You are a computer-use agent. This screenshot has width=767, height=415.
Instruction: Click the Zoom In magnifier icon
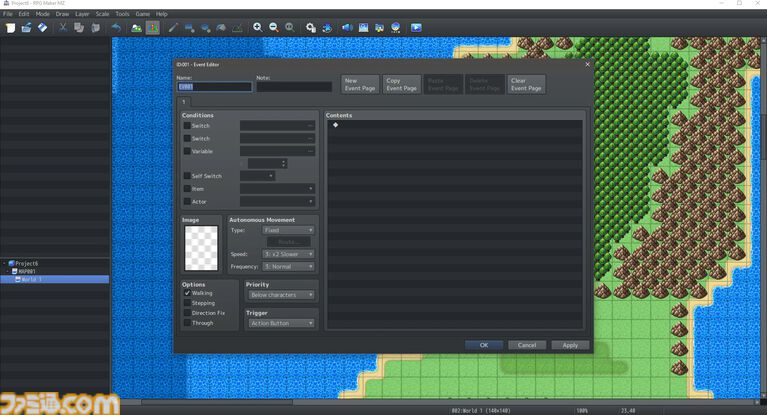point(257,28)
